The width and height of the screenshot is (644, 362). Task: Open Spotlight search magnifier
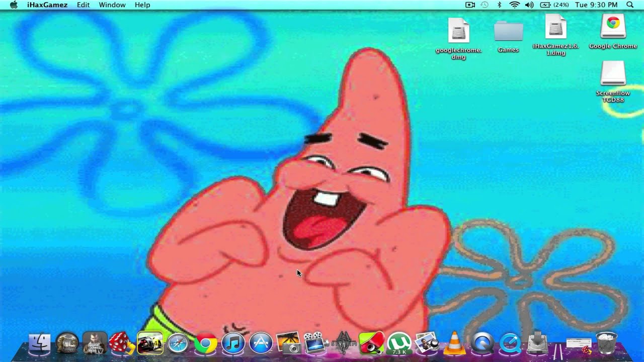(630, 5)
